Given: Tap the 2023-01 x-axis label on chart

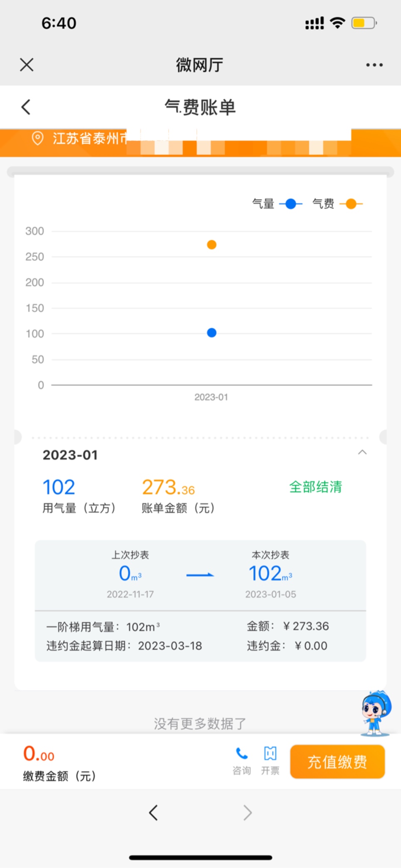Looking at the screenshot, I should point(211,397).
